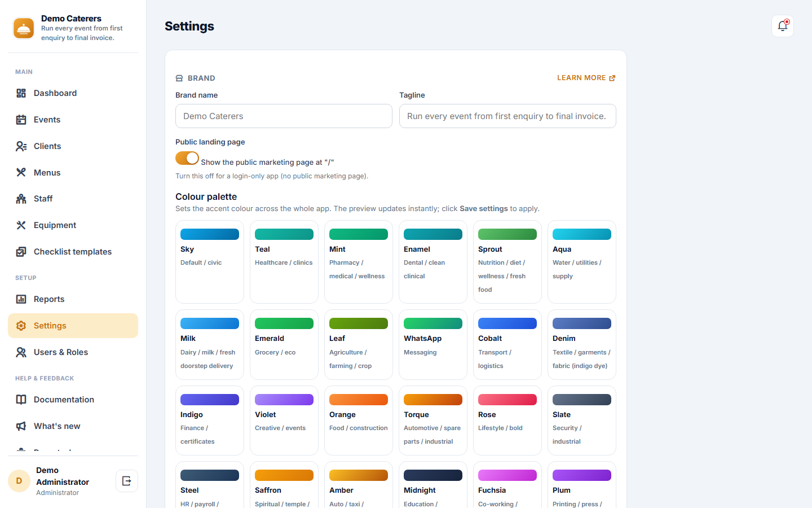Choose the Aqua colour palette
Screen dimensions: 812x508
tap(582, 262)
